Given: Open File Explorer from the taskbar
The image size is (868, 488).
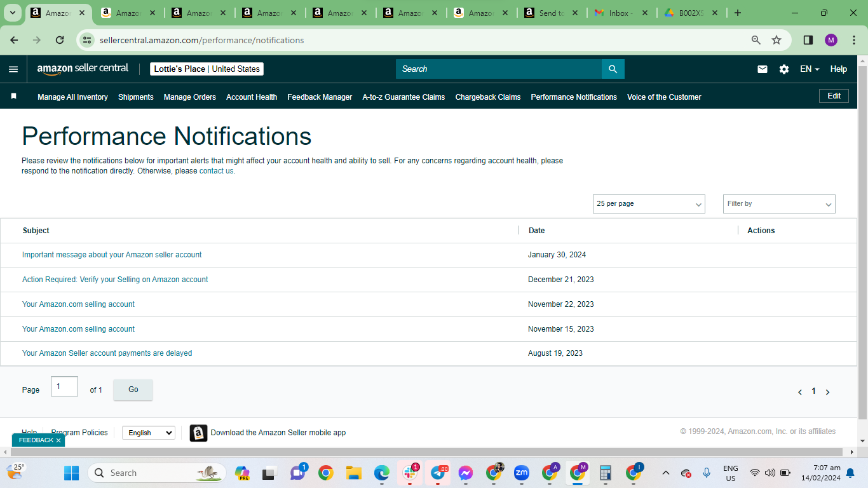Looking at the screenshot, I should pos(354,473).
